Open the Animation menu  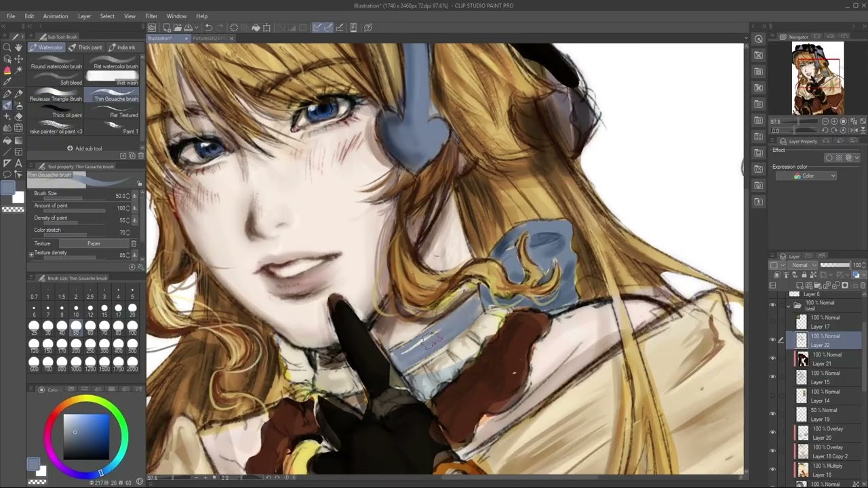56,16
